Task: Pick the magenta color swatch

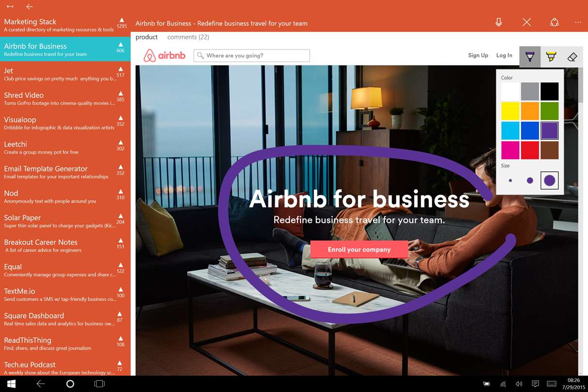Action: point(510,151)
